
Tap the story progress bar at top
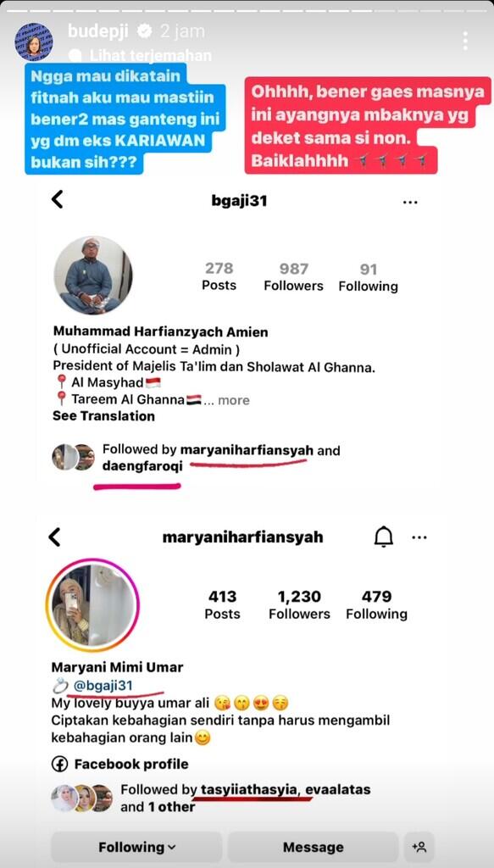click(247, 10)
